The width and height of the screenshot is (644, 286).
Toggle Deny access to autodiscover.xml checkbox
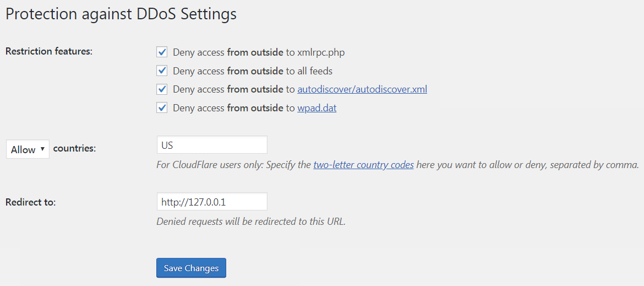(x=162, y=89)
